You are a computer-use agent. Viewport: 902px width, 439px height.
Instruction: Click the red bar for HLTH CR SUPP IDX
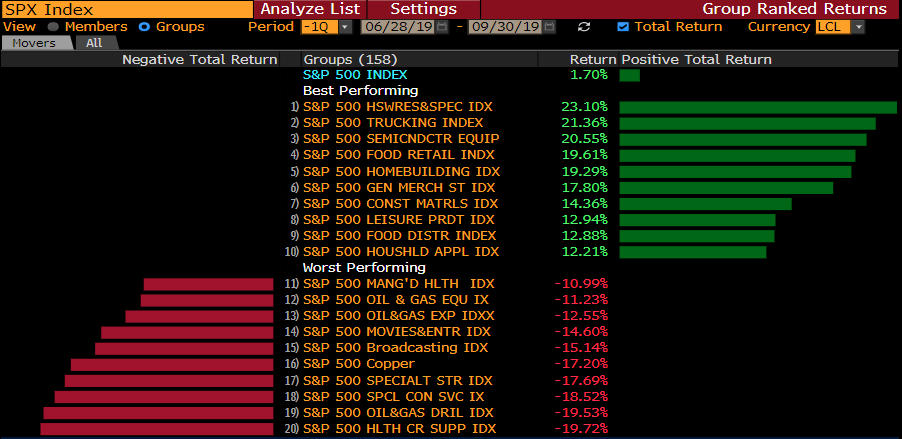tap(156, 429)
